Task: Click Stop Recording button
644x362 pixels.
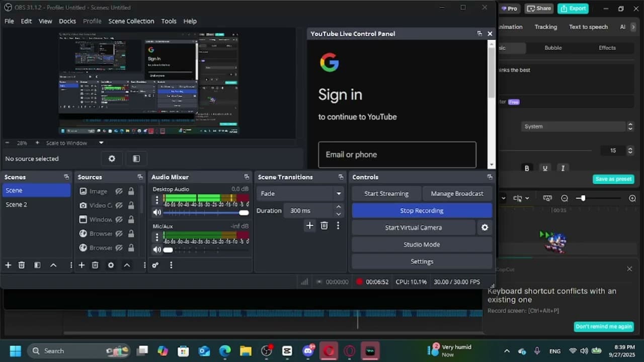Action: pos(422,211)
